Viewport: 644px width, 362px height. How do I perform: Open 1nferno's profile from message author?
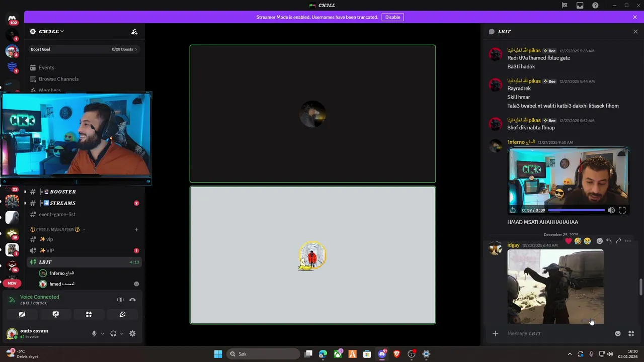click(x=522, y=142)
